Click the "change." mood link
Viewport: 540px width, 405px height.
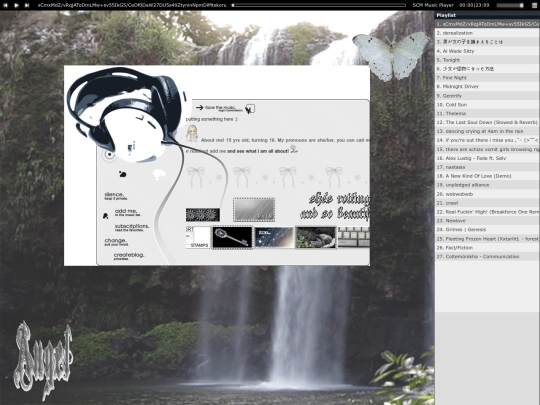[x=116, y=242]
